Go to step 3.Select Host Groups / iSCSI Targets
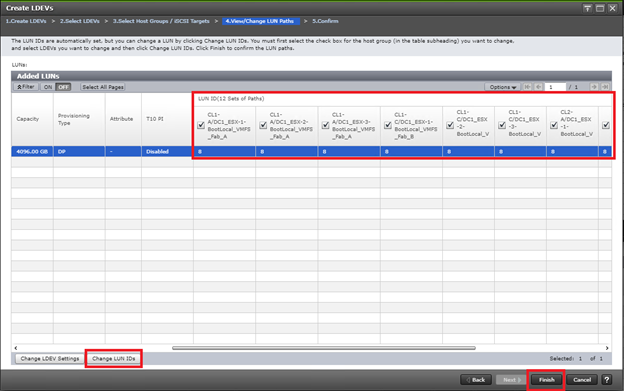 pyautogui.click(x=161, y=21)
